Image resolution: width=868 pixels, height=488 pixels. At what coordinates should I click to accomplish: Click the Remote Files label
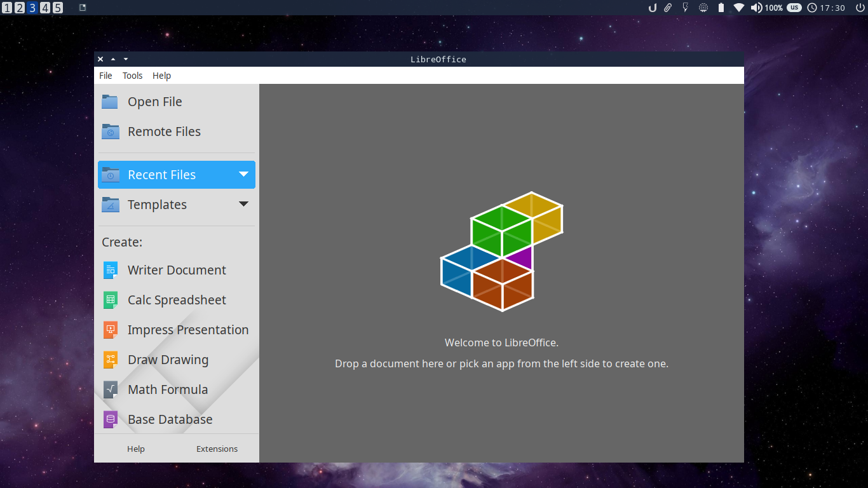pyautogui.click(x=164, y=132)
